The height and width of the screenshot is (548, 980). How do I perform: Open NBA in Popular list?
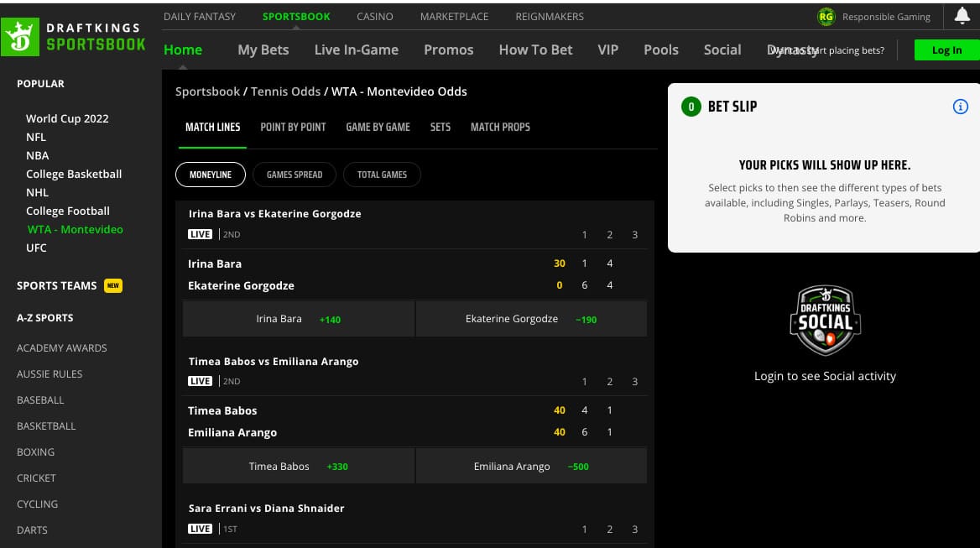[38, 155]
